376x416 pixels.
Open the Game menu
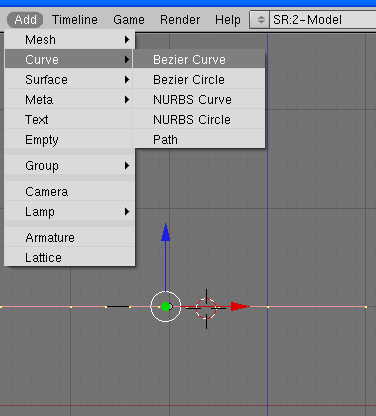tap(129, 20)
